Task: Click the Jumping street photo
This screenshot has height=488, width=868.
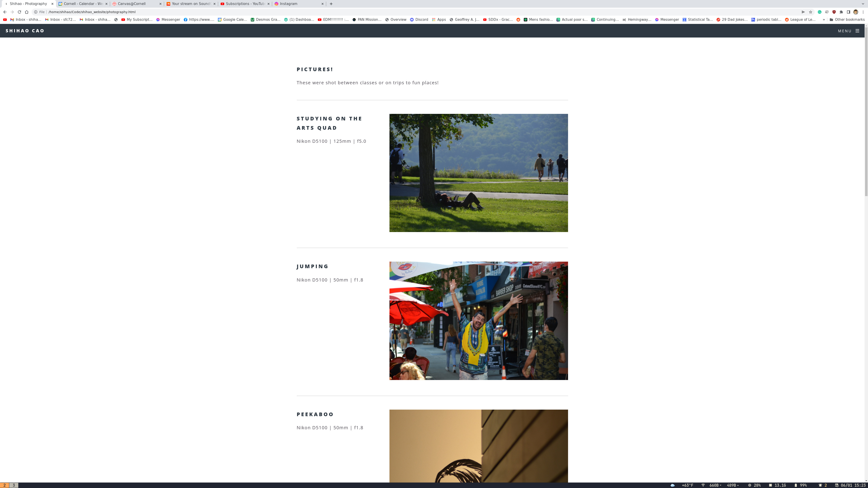Action: (x=479, y=321)
